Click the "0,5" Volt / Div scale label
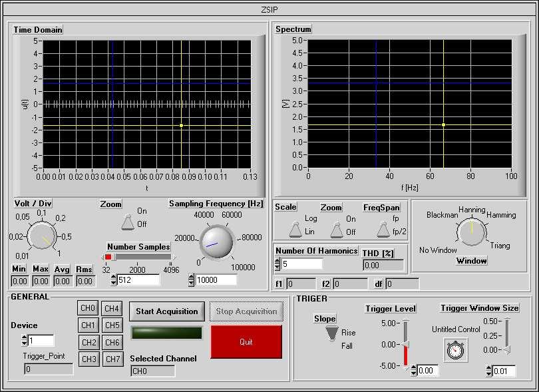Image resolution: width=539 pixels, height=392 pixels. (x=67, y=236)
